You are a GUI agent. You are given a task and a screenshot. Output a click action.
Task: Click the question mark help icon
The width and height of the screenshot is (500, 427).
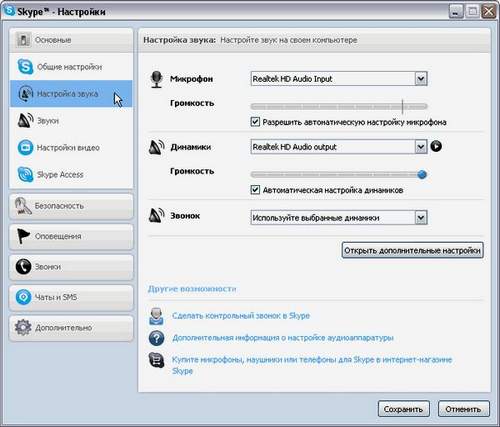(x=156, y=338)
